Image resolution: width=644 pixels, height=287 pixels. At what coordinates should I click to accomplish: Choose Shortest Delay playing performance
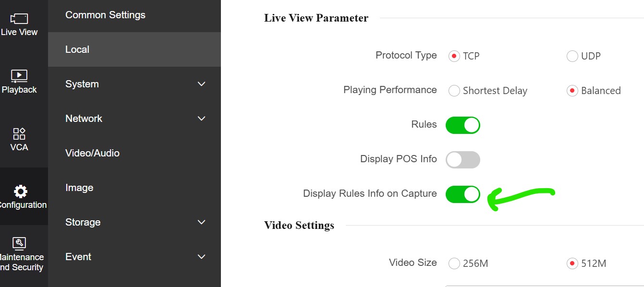[x=454, y=91]
